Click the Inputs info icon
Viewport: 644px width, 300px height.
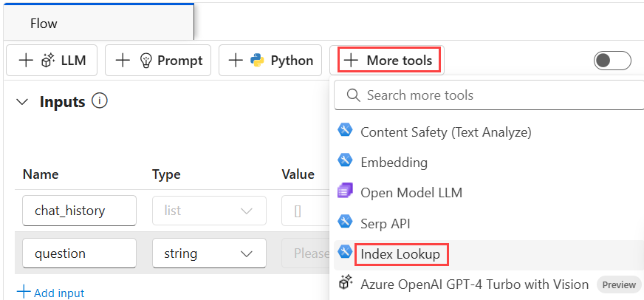pos(100,101)
